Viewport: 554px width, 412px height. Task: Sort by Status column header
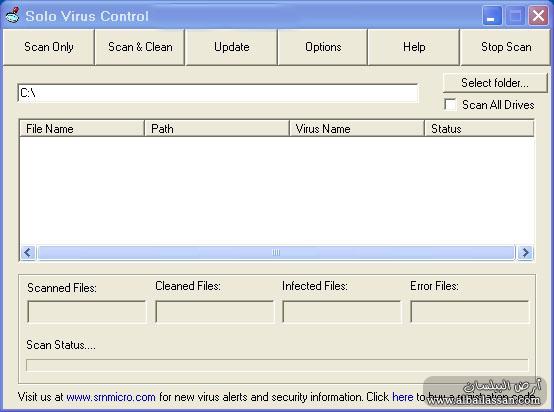click(x=479, y=129)
